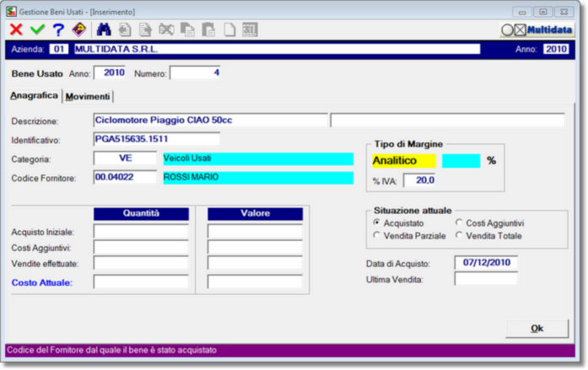Image resolution: width=588 pixels, height=370 pixels.
Task: Open the purple help book icon
Action: [79, 29]
